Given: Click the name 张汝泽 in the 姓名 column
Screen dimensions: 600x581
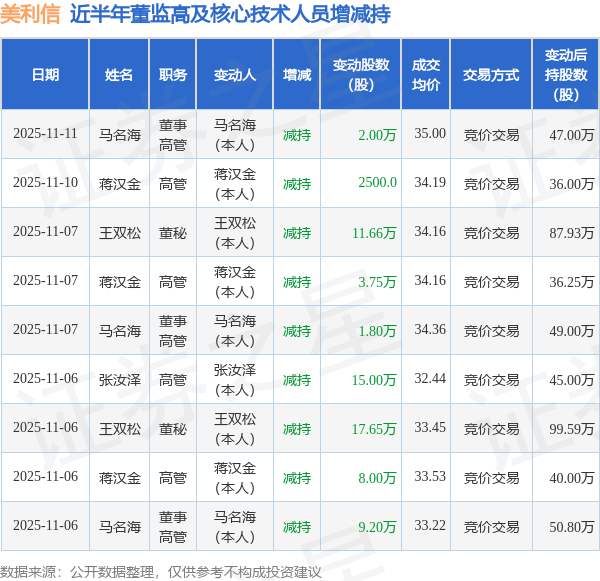Looking at the screenshot, I should (x=120, y=380).
